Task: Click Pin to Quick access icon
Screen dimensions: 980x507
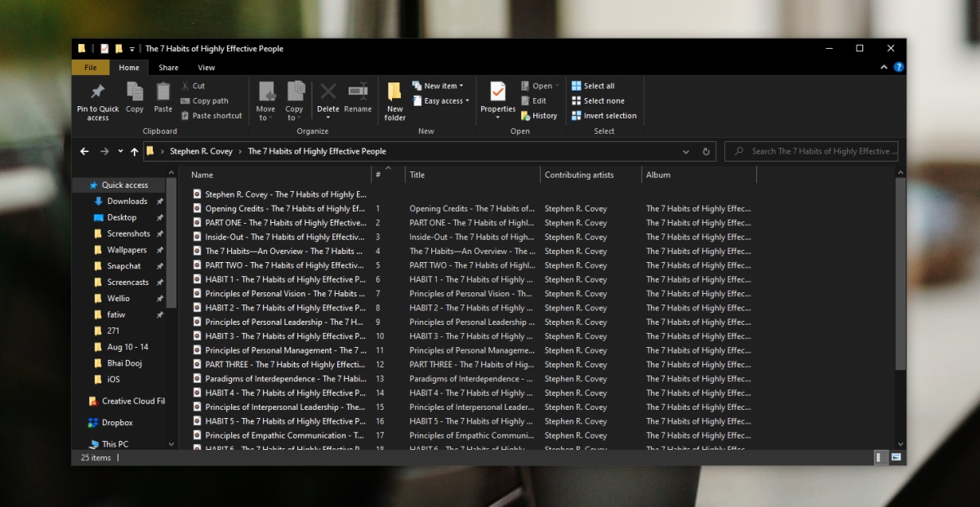Action: pos(97,91)
